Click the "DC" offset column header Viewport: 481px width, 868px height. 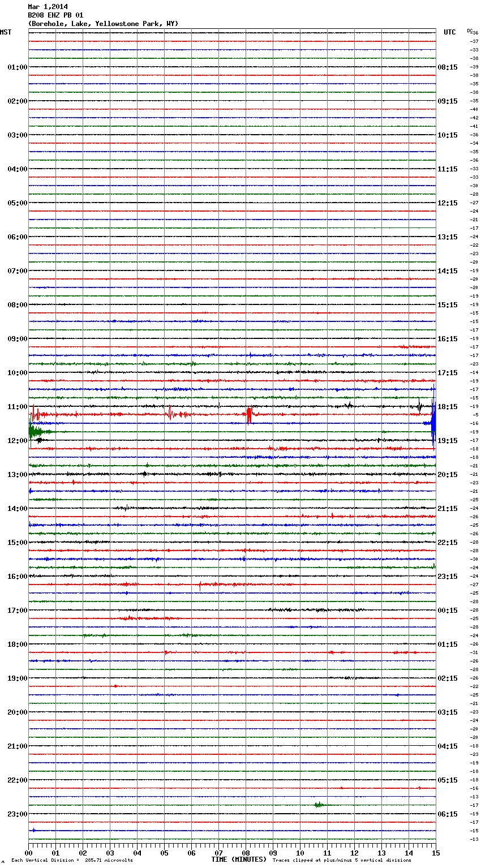coord(470,31)
